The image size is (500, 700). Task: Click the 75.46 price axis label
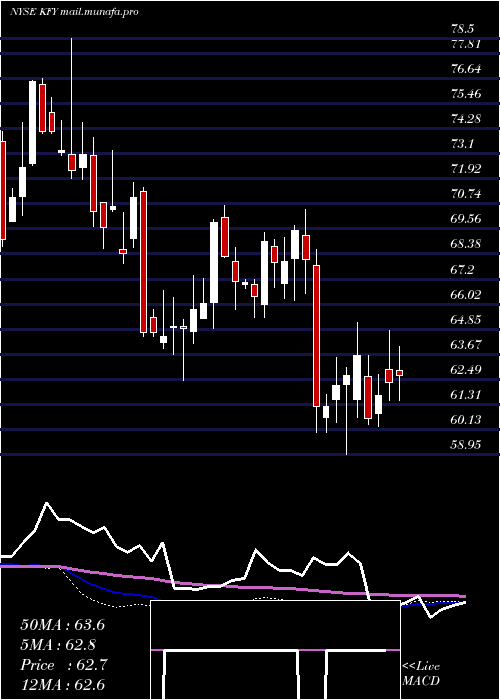pos(466,94)
